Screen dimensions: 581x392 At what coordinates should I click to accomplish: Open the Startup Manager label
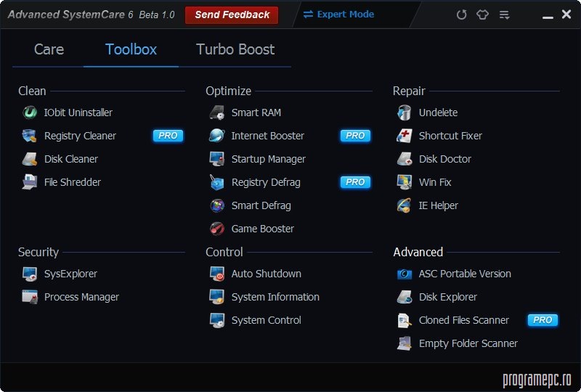coord(269,159)
